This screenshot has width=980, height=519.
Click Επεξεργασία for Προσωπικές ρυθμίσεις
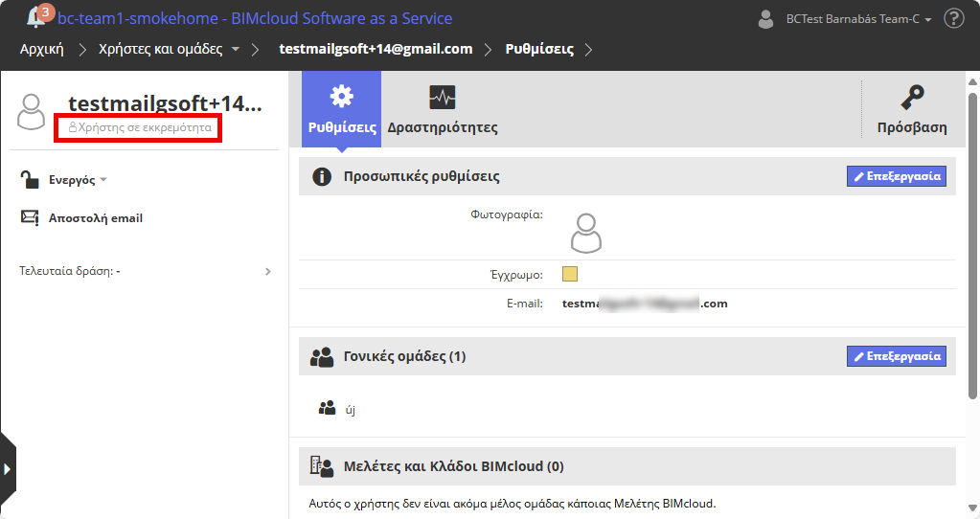click(896, 176)
